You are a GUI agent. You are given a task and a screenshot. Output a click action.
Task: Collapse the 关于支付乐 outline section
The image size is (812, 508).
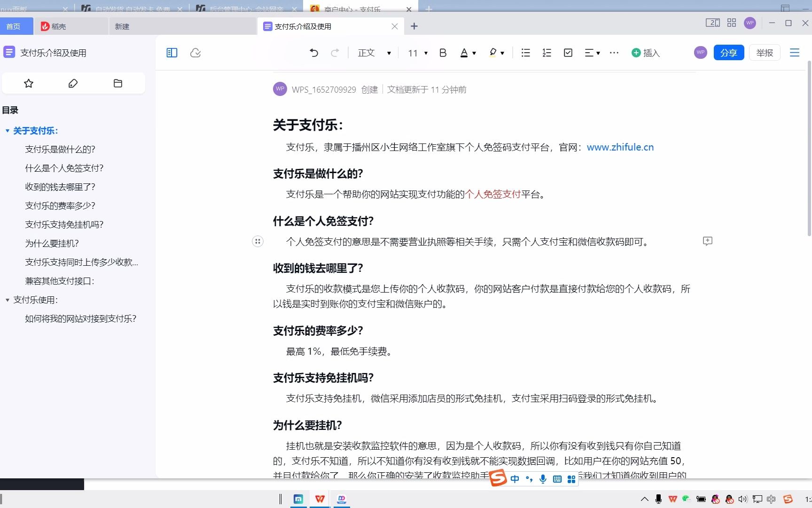[x=7, y=131]
